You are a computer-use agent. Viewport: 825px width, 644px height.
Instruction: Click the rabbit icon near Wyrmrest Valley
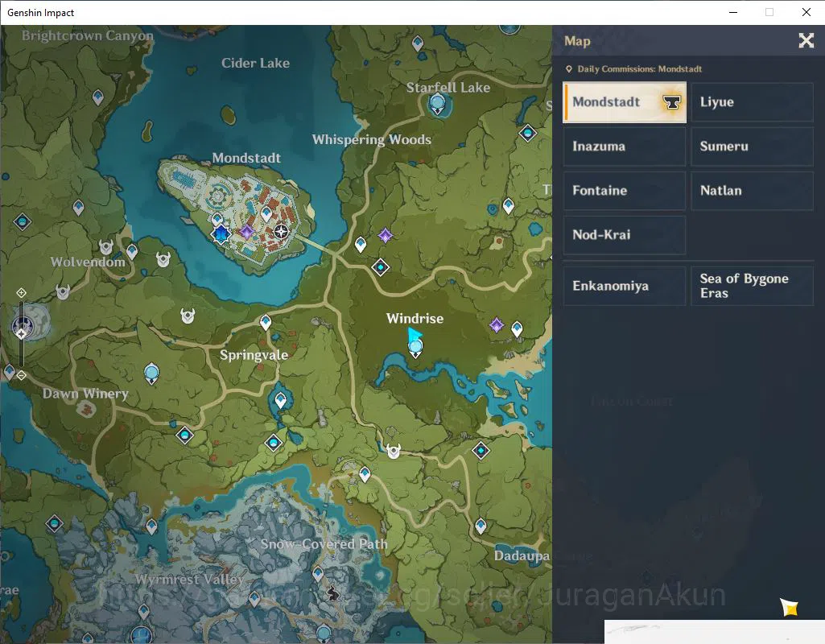pos(332,594)
